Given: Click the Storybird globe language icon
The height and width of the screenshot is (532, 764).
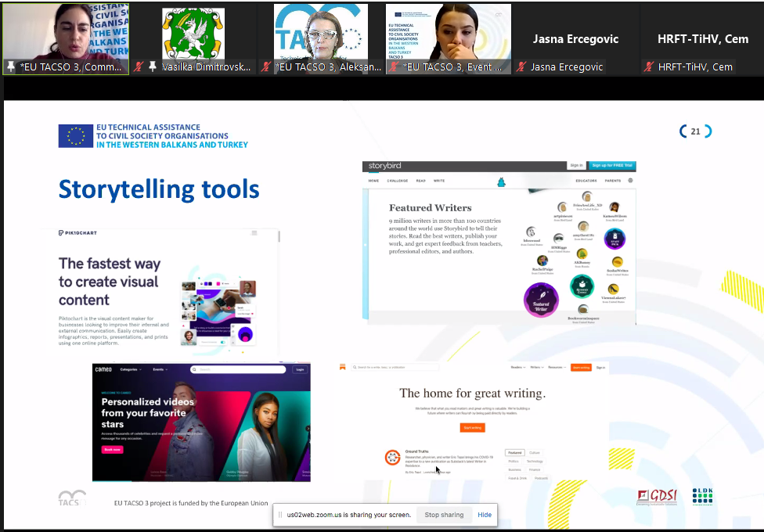Looking at the screenshot, I should click(630, 180).
